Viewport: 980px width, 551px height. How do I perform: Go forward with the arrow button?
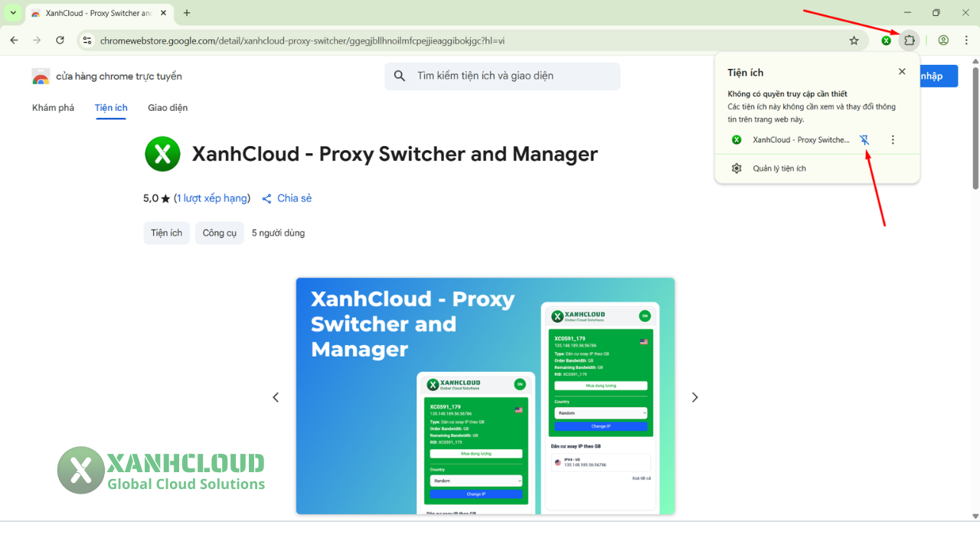coord(37,41)
